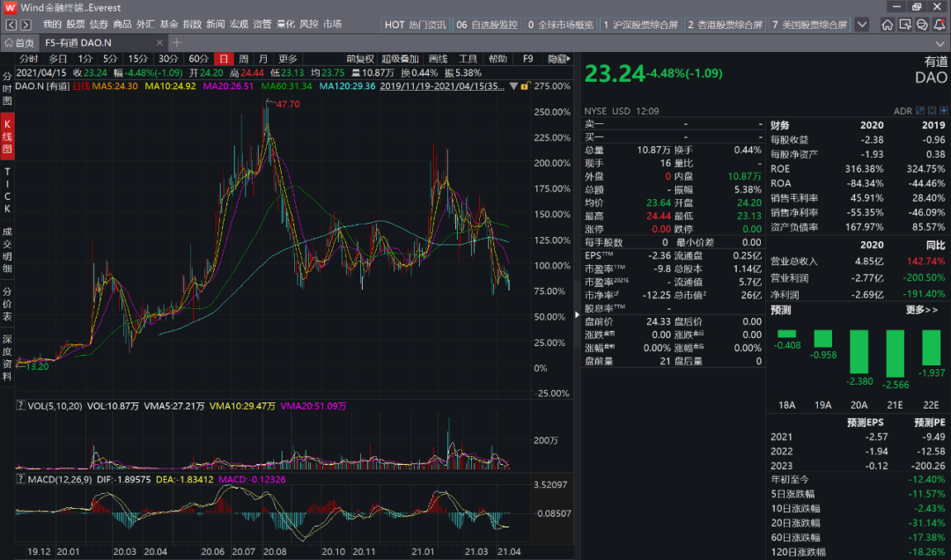The width and height of the screenshot is (951, 560).
Task: Add a new tab with plus icon
Action: click(x=177, y=42)
